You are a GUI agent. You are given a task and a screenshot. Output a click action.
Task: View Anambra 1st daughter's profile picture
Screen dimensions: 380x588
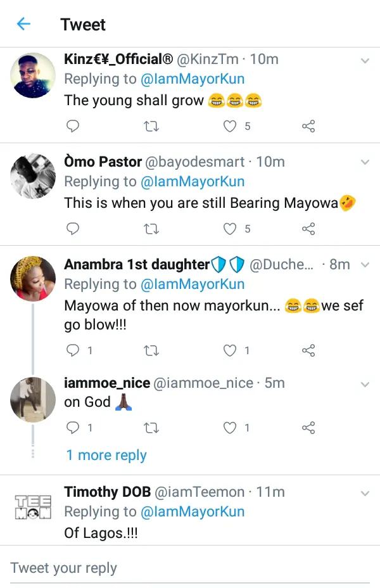(34, 278)
